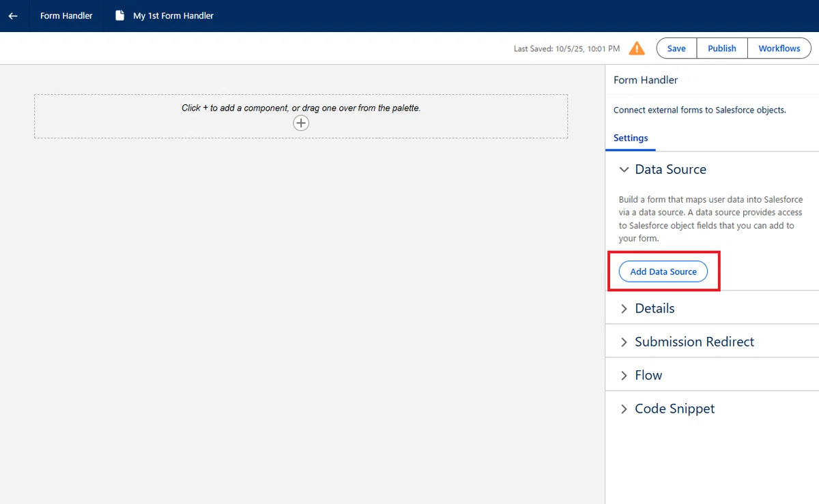819x504 pixels.
Task: Click the plus icon to add a component
Action: 301,123
